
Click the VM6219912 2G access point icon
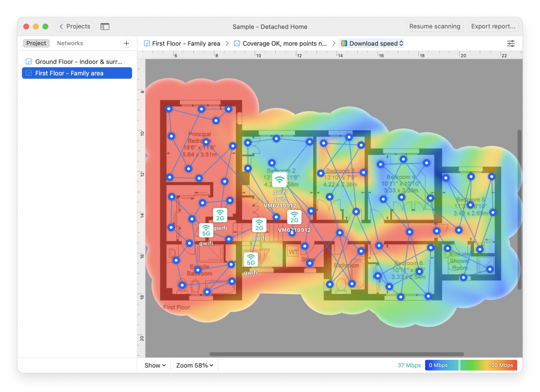click(x=294, y=217)
